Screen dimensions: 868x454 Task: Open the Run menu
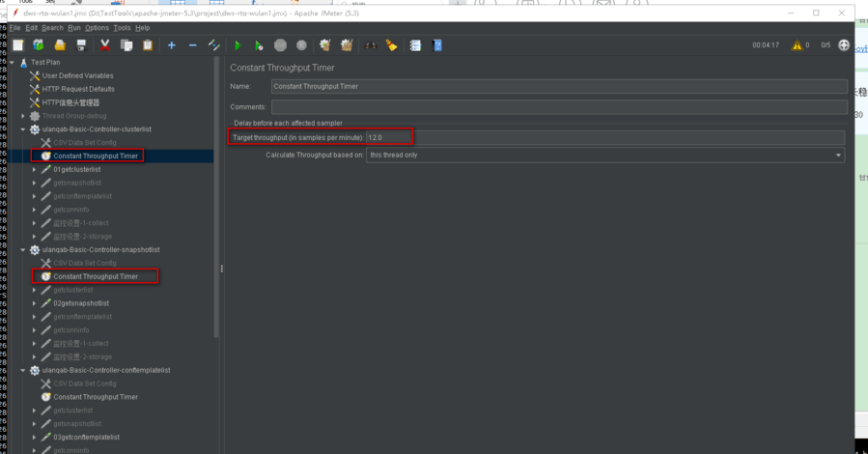(x=74, y=28)
